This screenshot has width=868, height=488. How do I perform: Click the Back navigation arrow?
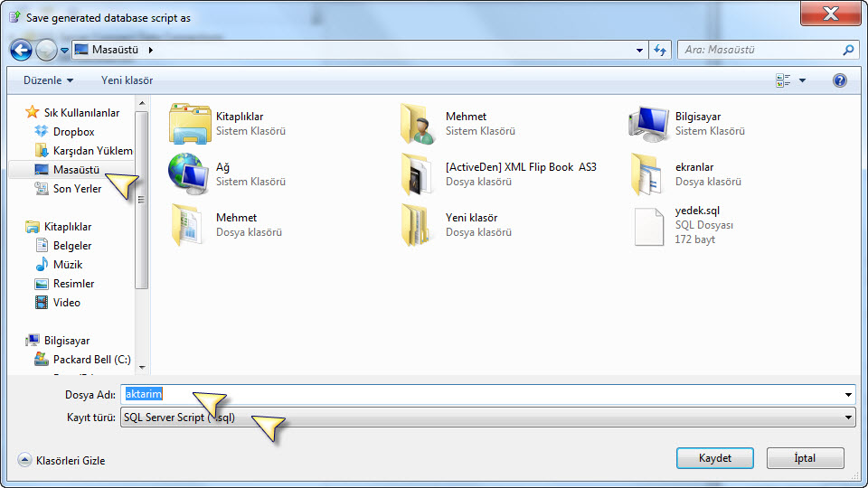21,51
